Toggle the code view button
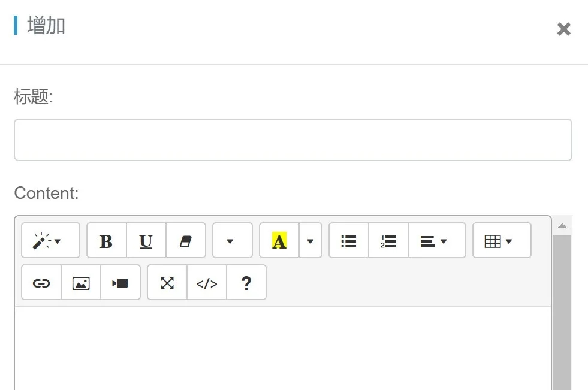Screen dimensions: 588x390 click(x=207, y=283)
